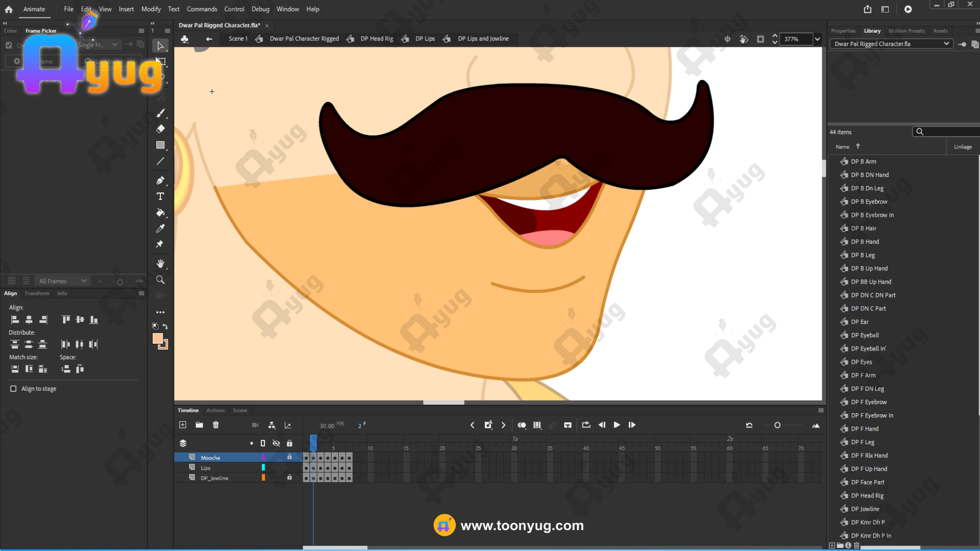Select the Paint Bucket tool

(160, 213)
